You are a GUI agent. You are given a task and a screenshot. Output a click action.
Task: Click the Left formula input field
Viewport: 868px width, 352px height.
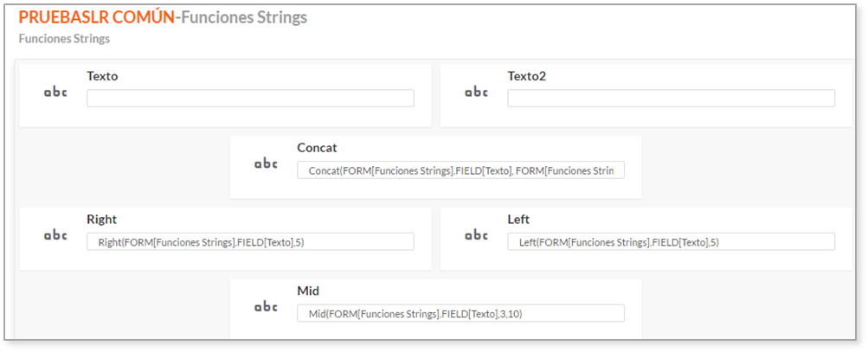[x=671, y=241]
